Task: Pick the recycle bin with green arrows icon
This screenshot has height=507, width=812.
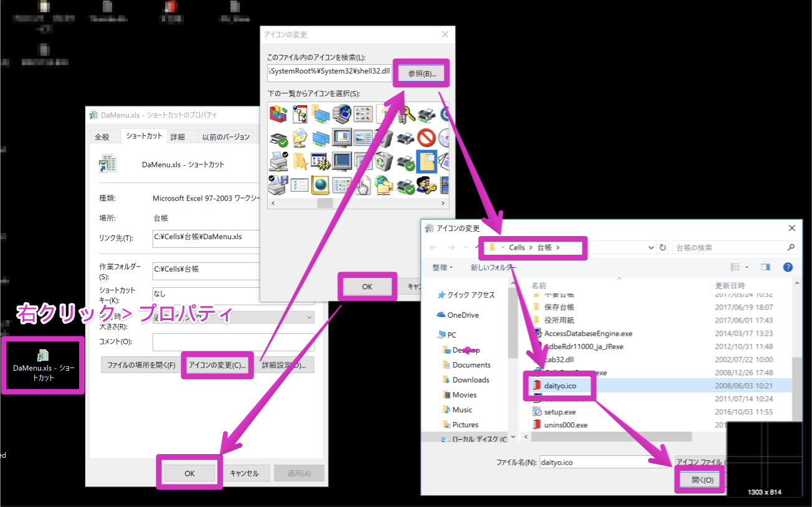Action: coord(383,162)
